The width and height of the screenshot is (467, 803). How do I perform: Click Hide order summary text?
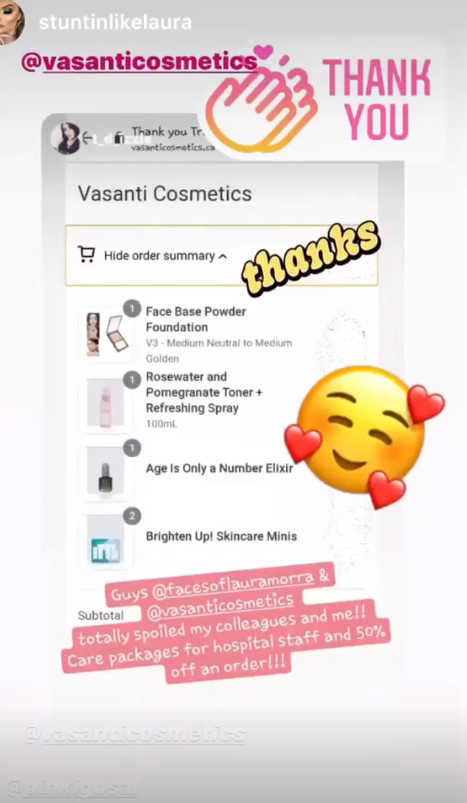[159, 256]
